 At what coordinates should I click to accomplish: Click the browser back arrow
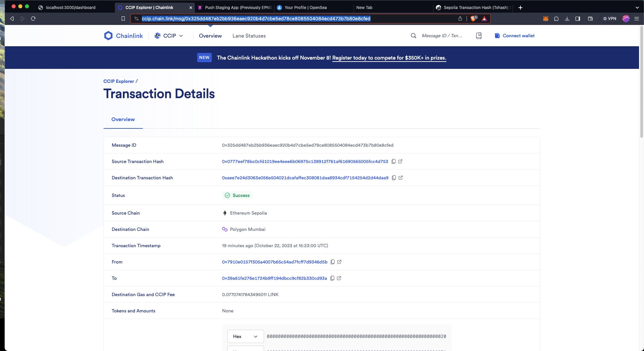click(12, 19)
